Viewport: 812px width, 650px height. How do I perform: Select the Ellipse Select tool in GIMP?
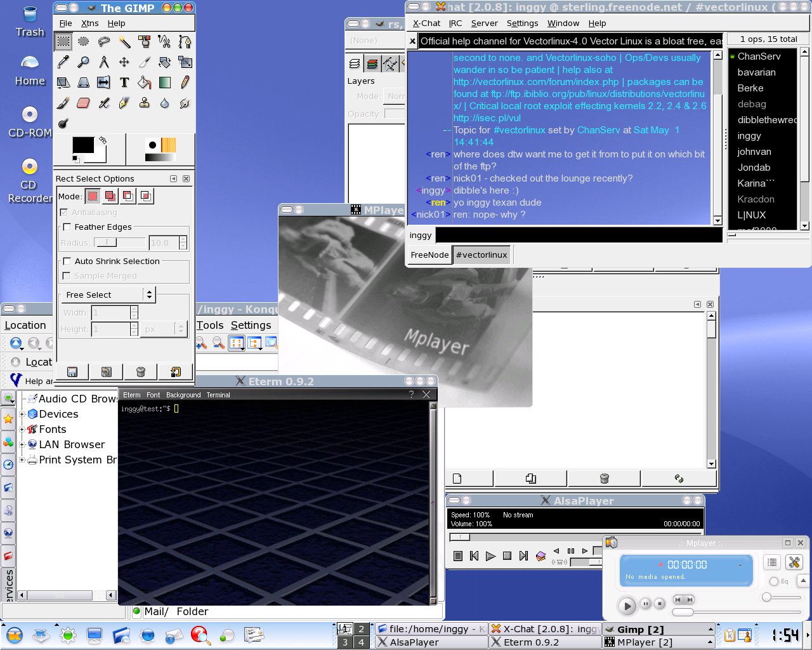click(84, 42)
